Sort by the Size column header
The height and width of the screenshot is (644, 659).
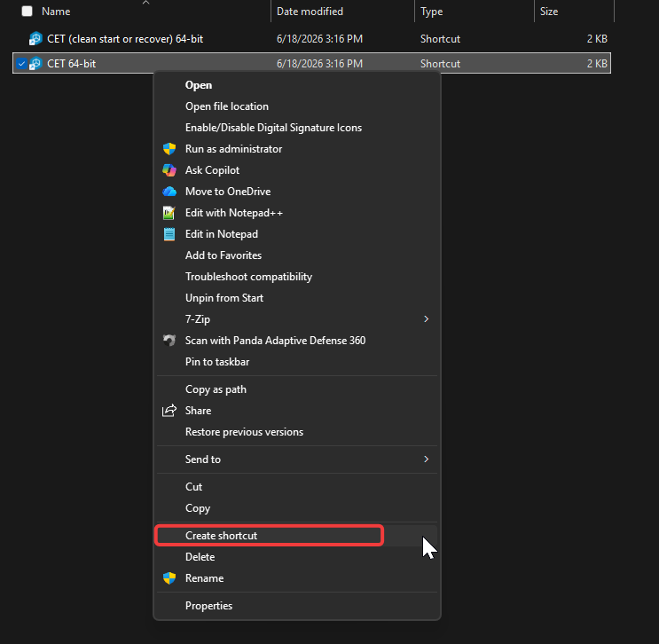(x=549, y=12)
